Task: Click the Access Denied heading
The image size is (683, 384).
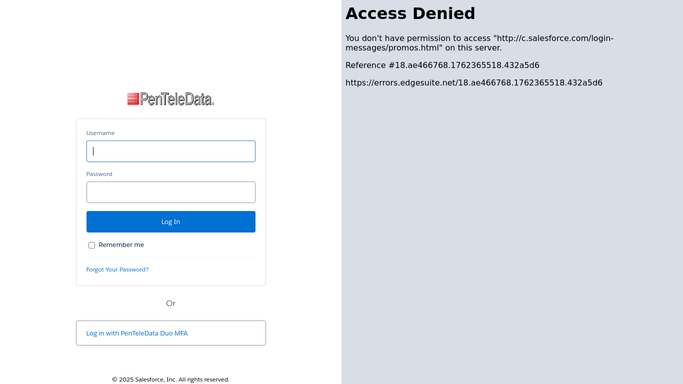Action: (410, 13)
